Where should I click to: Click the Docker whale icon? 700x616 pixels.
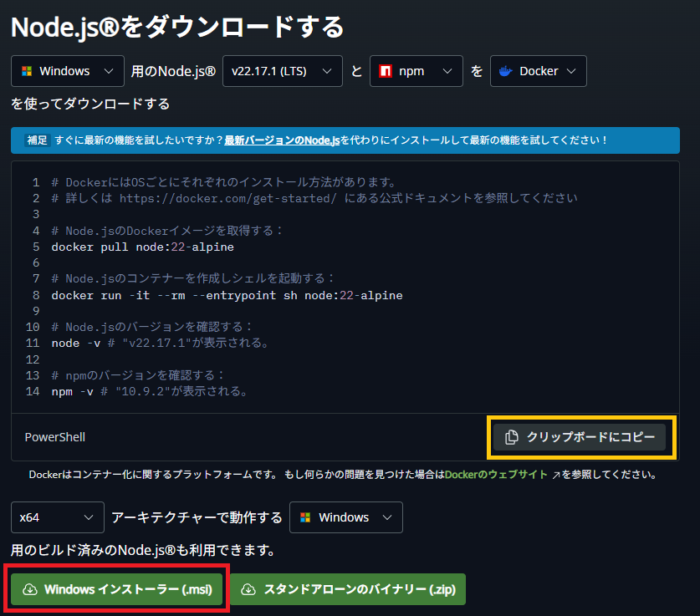coord(505,71)
